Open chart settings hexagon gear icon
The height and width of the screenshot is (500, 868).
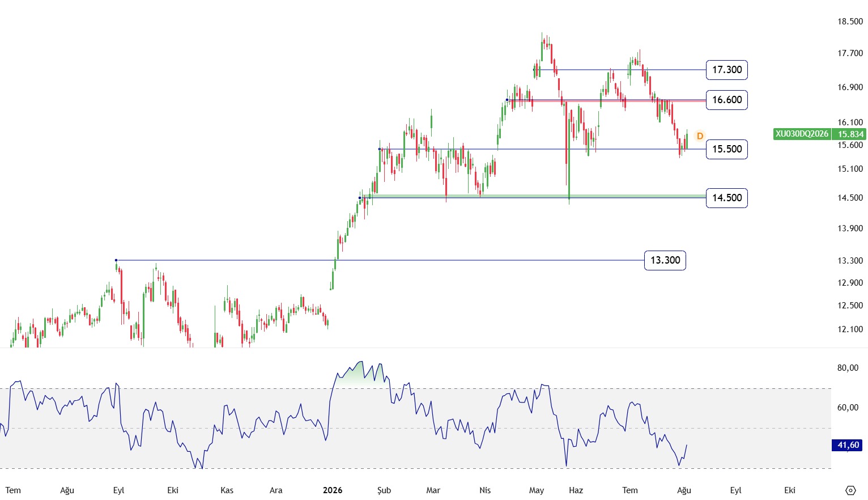point(850,490)
